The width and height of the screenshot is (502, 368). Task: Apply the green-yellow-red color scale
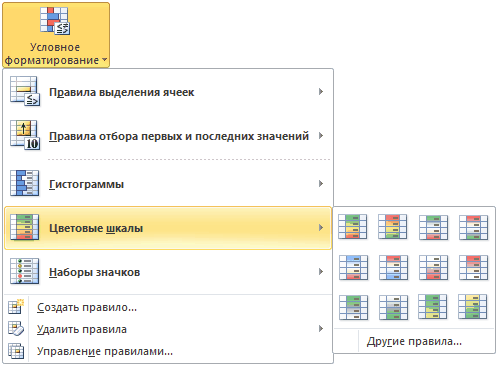[x=353, y=227]
